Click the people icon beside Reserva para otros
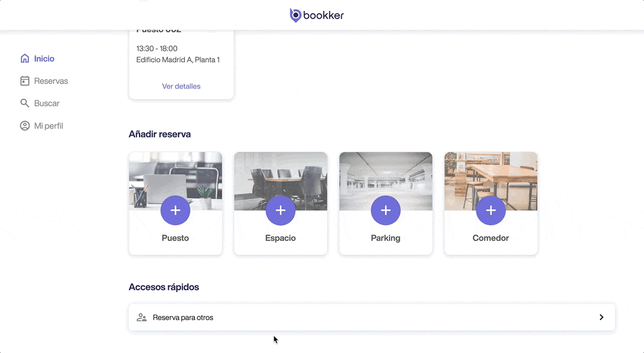 click(x=141, y=317)
